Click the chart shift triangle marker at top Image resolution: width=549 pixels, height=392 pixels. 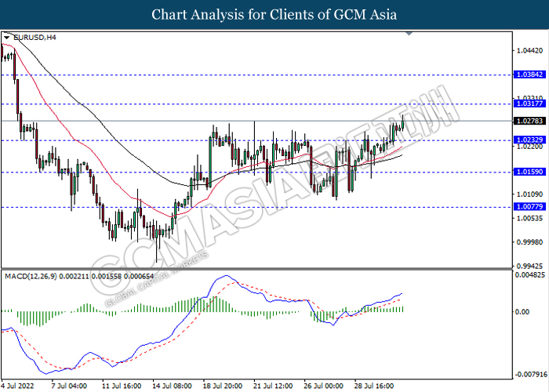pos(409,34)
